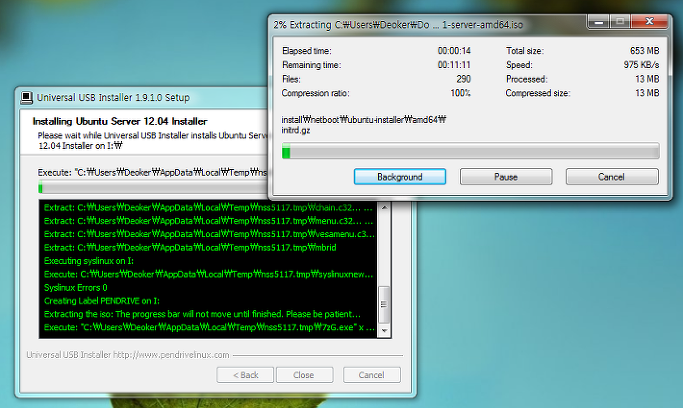683x408 pixels.
Task: Click the pendrivelinux.com footer text
Action: pos(128,355)
